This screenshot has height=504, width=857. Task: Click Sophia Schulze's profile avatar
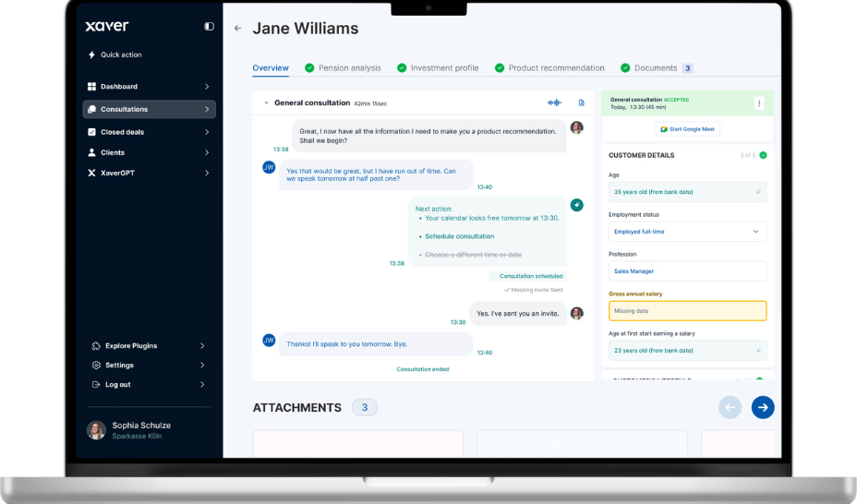[96, 430]
